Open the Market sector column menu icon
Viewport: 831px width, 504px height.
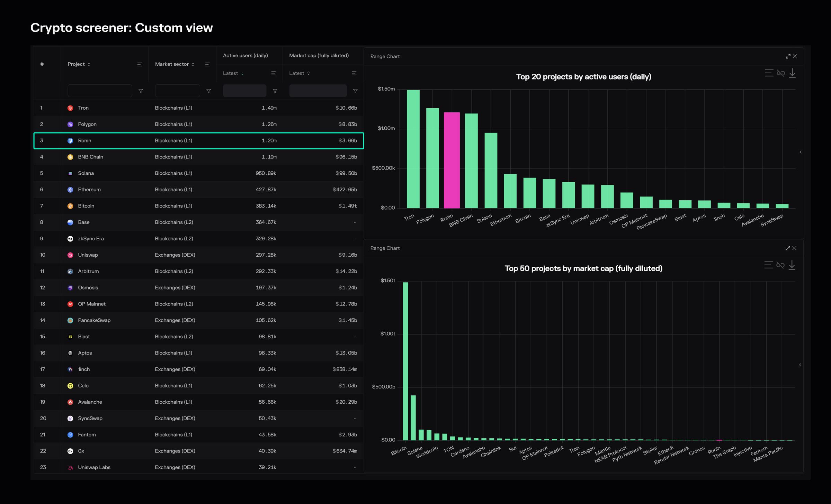(207, 64)
